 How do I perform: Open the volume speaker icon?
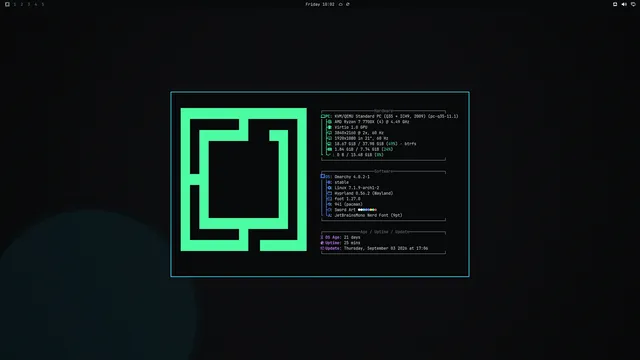tap(624, 4)
